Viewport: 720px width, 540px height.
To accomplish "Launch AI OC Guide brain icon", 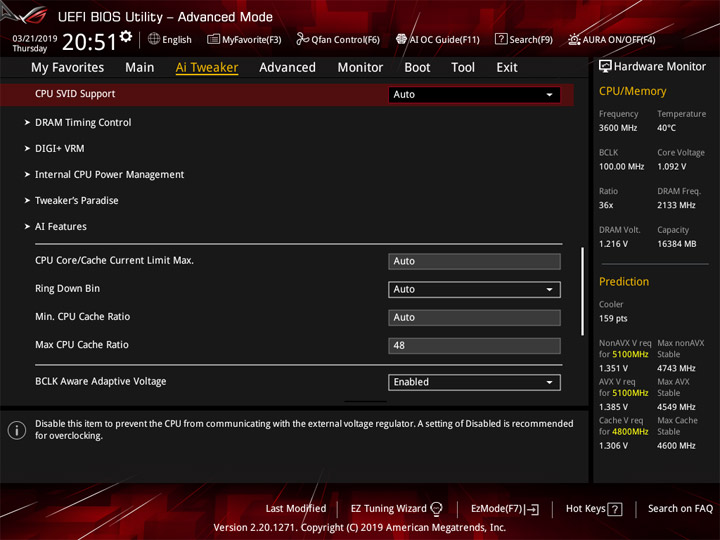I will click(401, 39).
